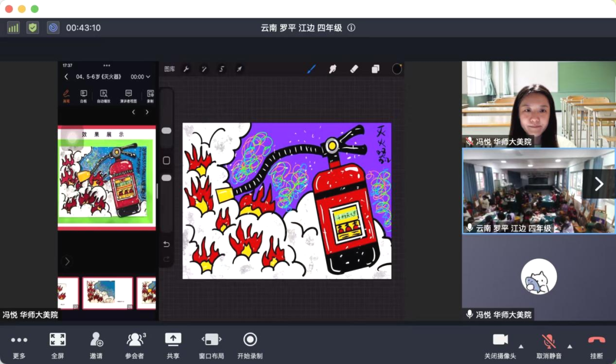The width and height of the screenshot is (616, 364).
Task: Open the 更多 more menu
Action: click(19, 340)
